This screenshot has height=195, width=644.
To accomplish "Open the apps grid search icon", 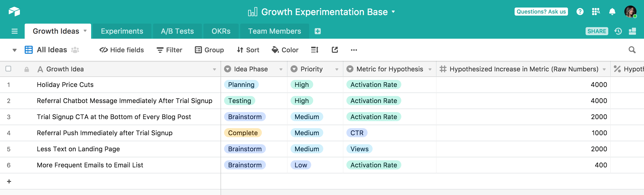I will coord(596,12).
